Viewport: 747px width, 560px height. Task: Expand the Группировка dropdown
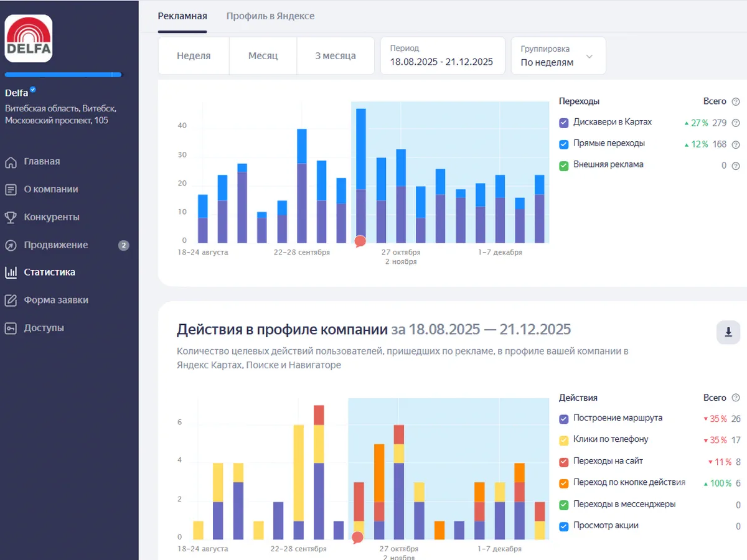pos(558,56)
